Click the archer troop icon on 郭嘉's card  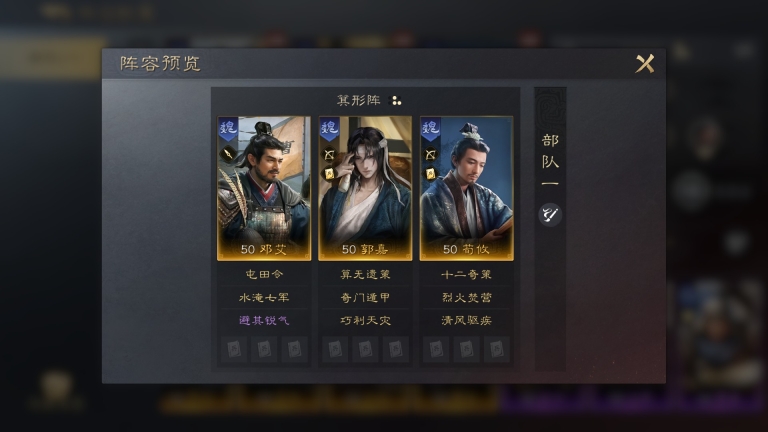pyautogui.click(x=330, y=155)
